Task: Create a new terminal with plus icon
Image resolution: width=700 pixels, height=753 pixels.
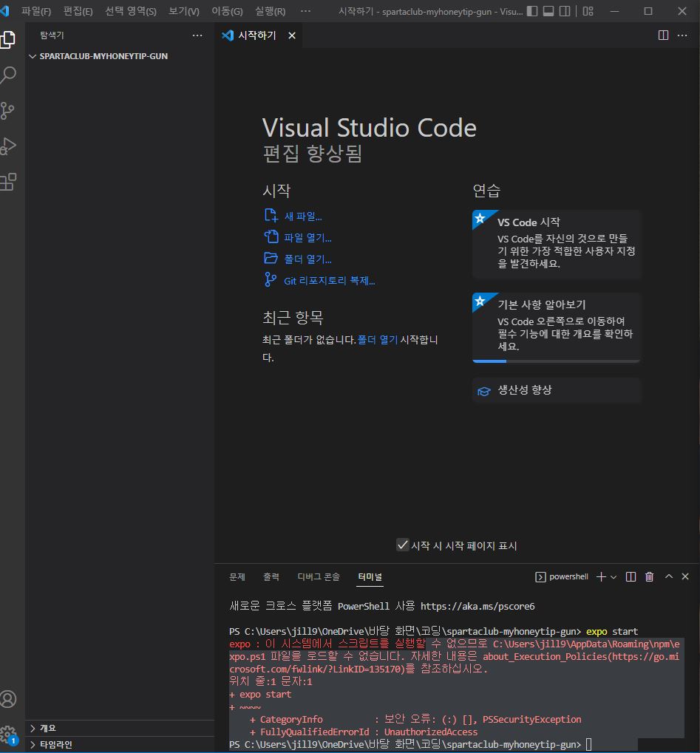Action: tap(601, 576)
